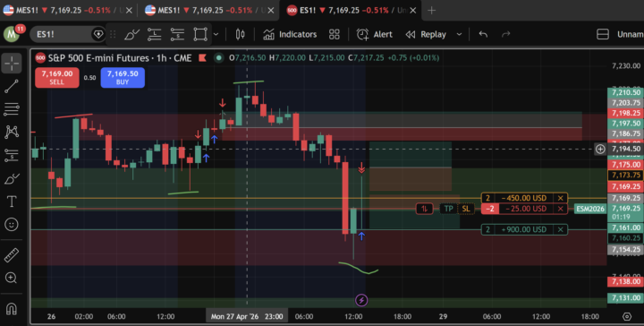Open the emoji icons tool
This screenshot has height=326, width=644.
12,225
